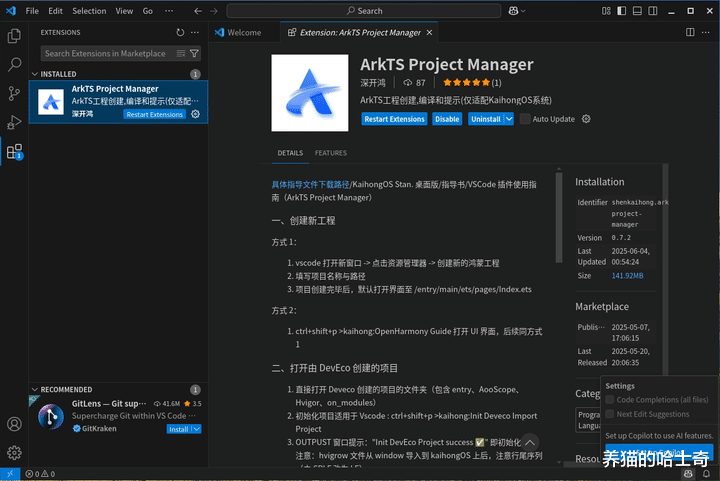This screenshot has width=720, height=481.
Task: Open the Selection menu
Action: (89, 11)
